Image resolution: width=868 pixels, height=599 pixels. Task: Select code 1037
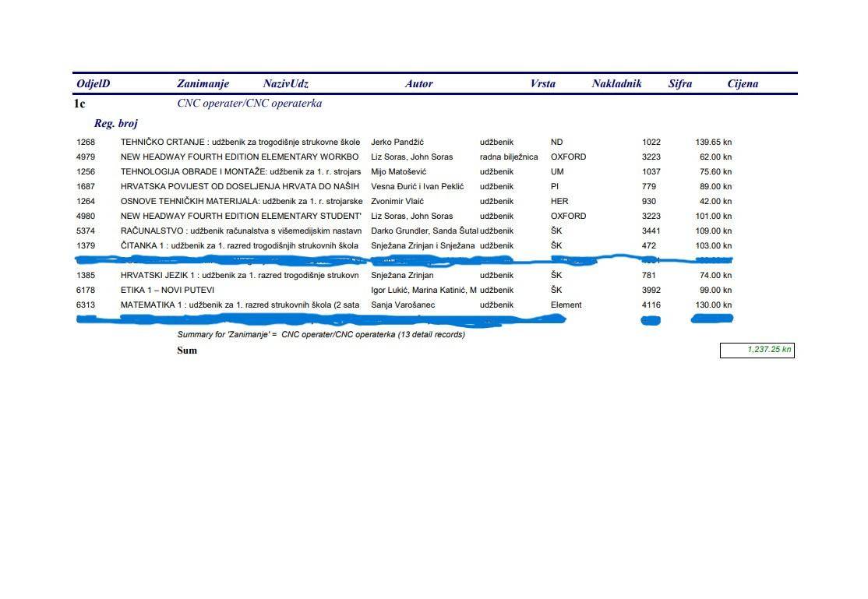tap(651, 172)
